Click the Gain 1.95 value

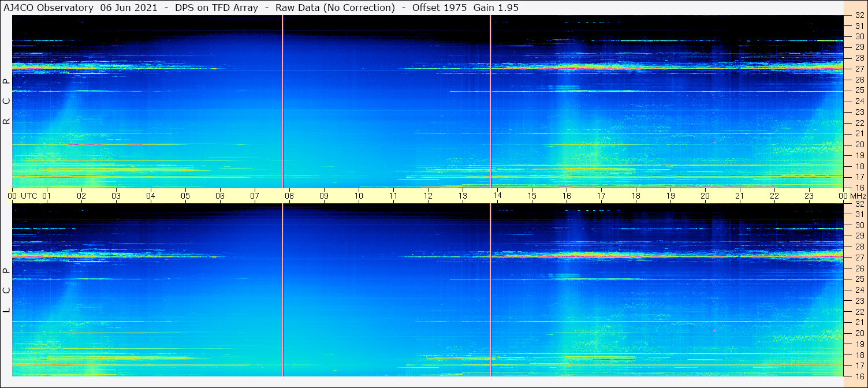pyautogui.click(x=496, y=8)
